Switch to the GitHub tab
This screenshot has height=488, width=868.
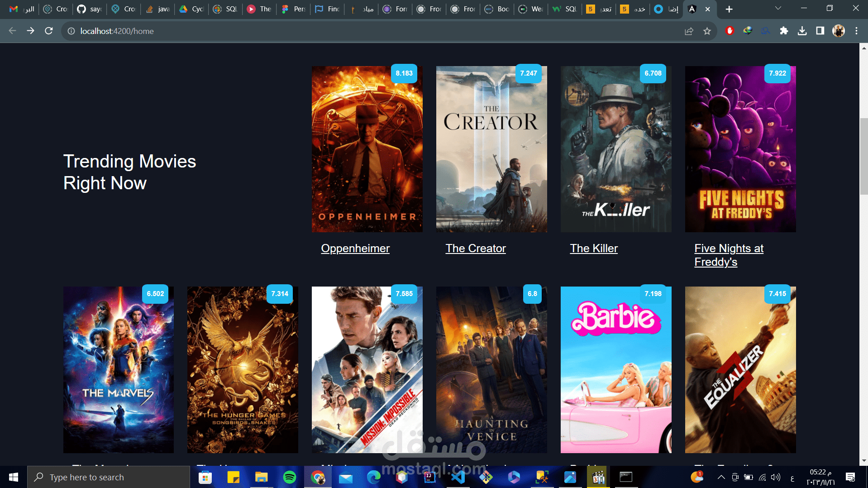click(89, 9)
